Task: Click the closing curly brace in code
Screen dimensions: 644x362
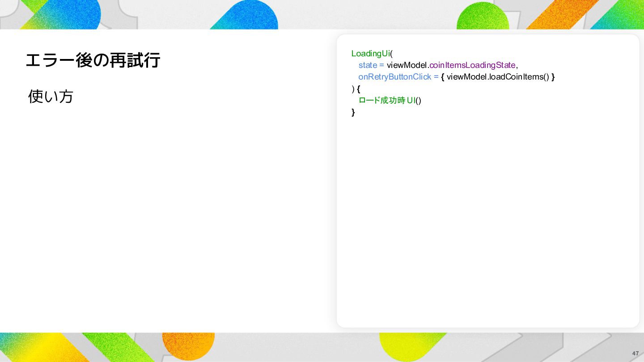Action: click(x=353, y=112)
